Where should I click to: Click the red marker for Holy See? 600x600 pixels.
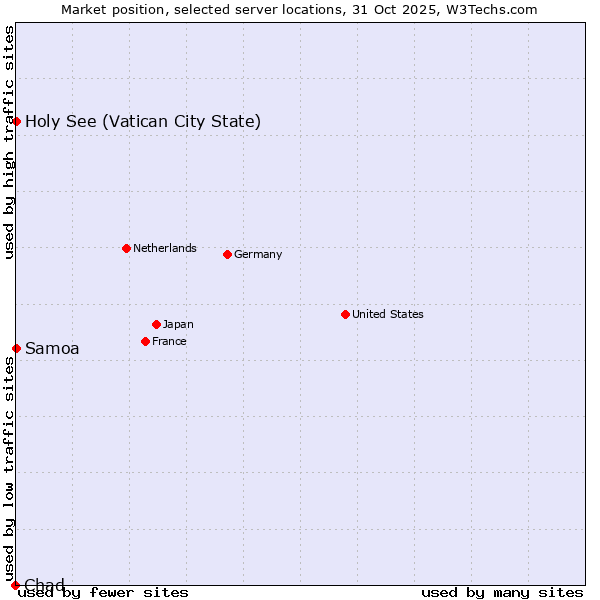(16, 121)
